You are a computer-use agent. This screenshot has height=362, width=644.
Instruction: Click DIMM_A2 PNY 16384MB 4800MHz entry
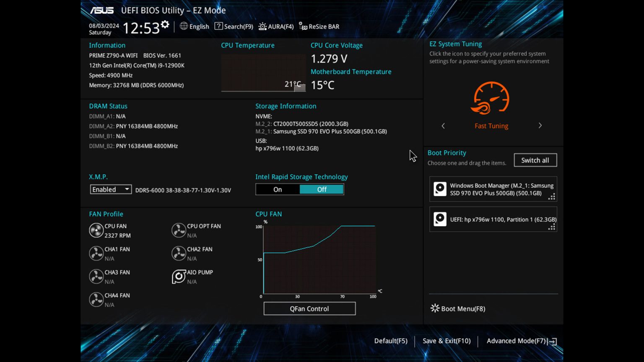tap(133, 126)
